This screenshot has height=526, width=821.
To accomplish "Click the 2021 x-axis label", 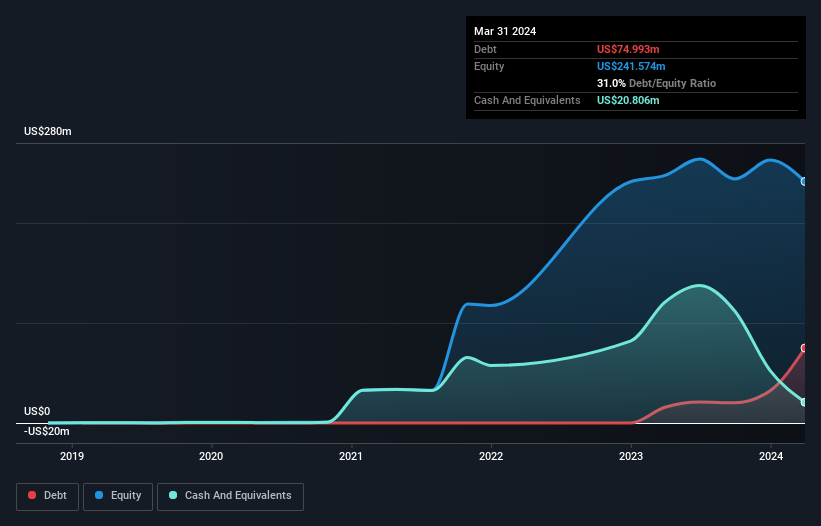I will click(x=351, y=456).
